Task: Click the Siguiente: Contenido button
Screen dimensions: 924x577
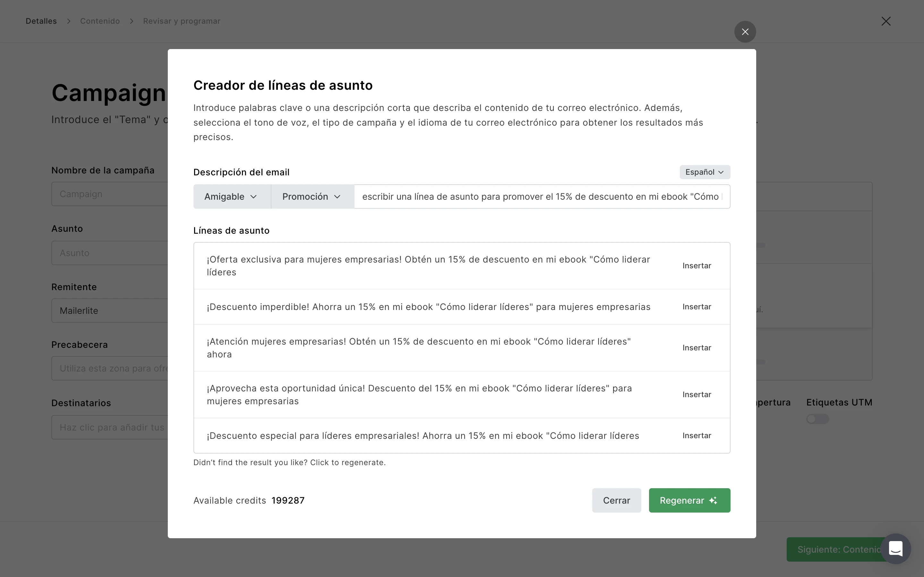Action: pos(836,549)
